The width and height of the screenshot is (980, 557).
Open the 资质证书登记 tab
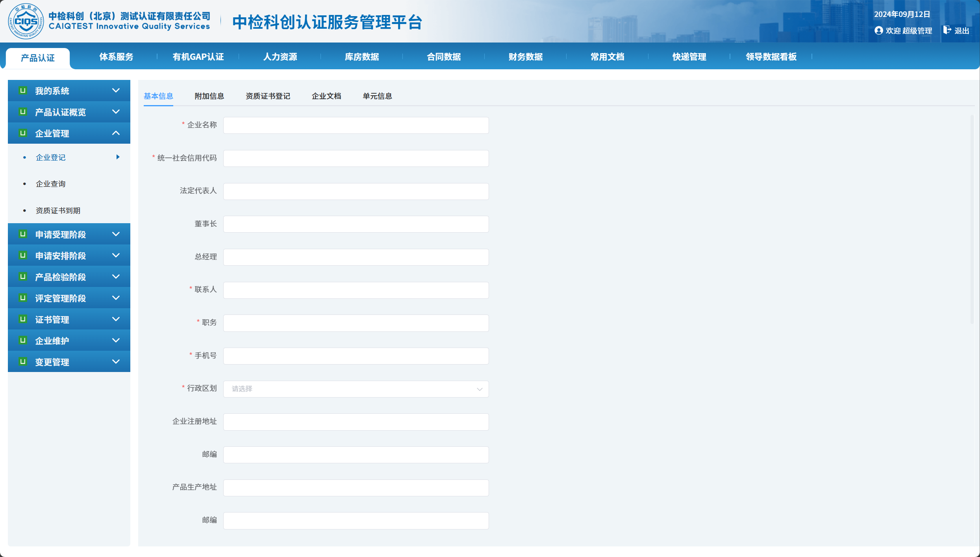(x=268, y=96)
